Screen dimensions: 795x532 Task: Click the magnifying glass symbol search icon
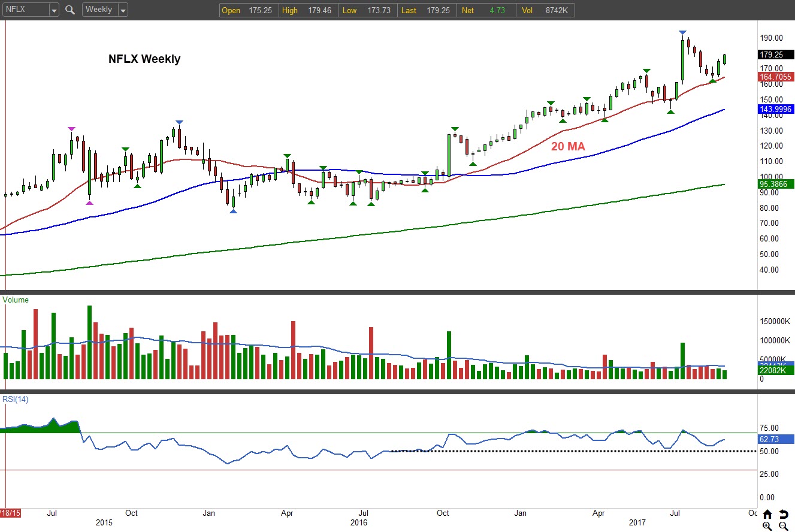pyautogui.click(x=70, y=10)
